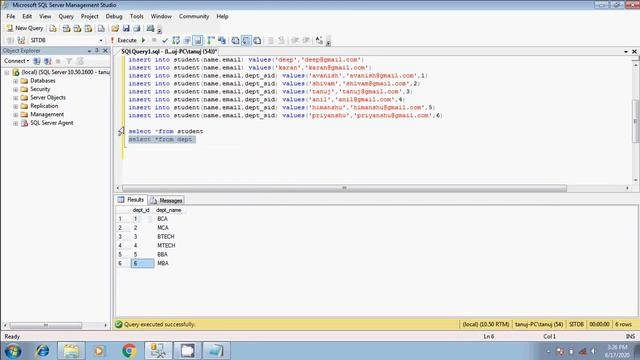The height and width of the screenshot is (360, 640).
Task: Open the Activity Monitor toolbar icon
Action: click(x=150, y=28)
